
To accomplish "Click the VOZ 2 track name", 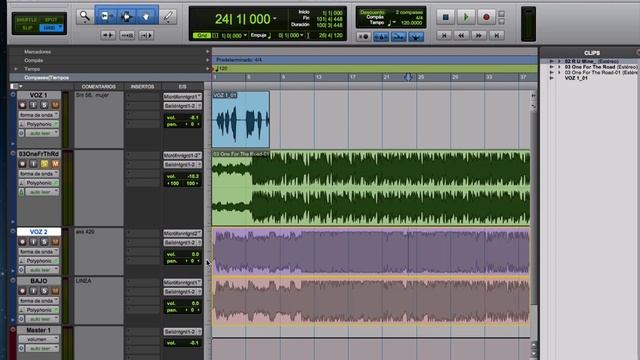I will click(x=39, y=232).
